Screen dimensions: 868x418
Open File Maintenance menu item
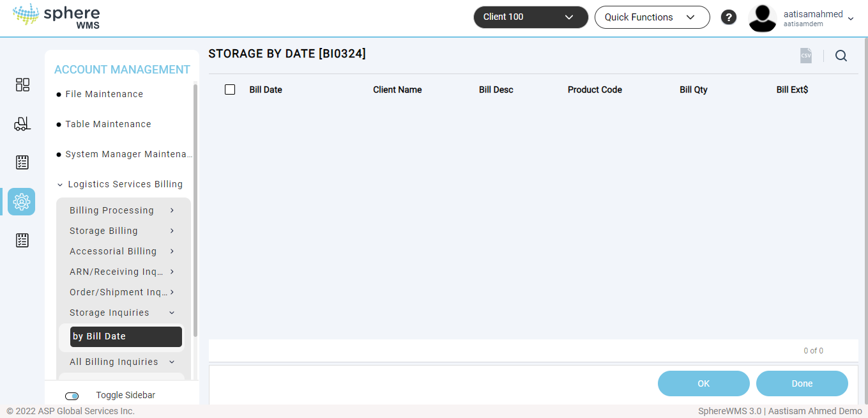tap(104, 94)
